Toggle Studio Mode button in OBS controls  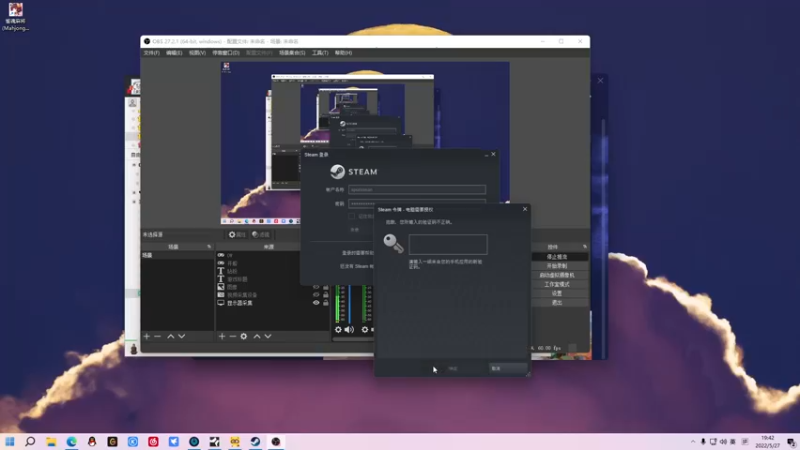[557, 284]
